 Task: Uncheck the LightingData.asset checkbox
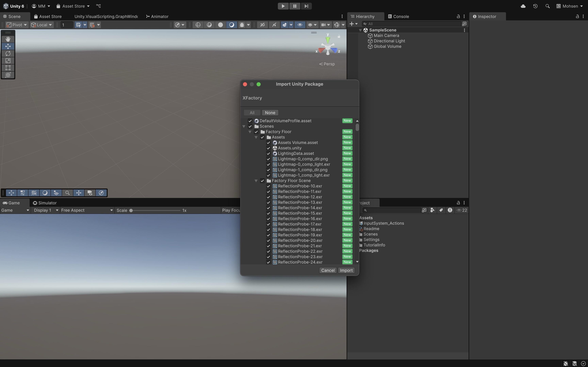pos(268,153)
